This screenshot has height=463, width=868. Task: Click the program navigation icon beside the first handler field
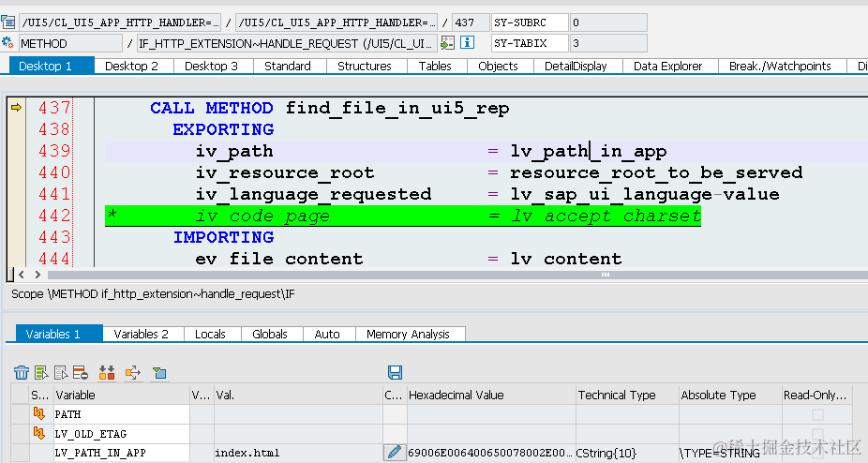pos(7,22)
